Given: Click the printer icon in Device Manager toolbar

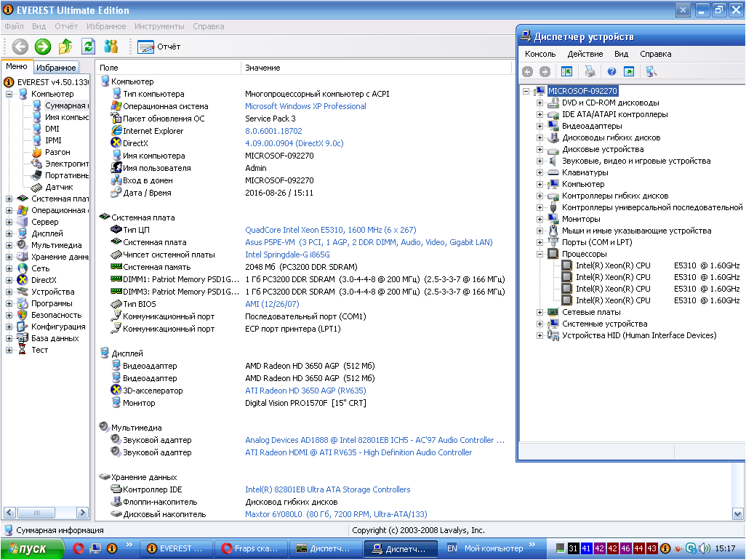Looking at the screenshot, I should pyautogui.click(x=590, y=71).
